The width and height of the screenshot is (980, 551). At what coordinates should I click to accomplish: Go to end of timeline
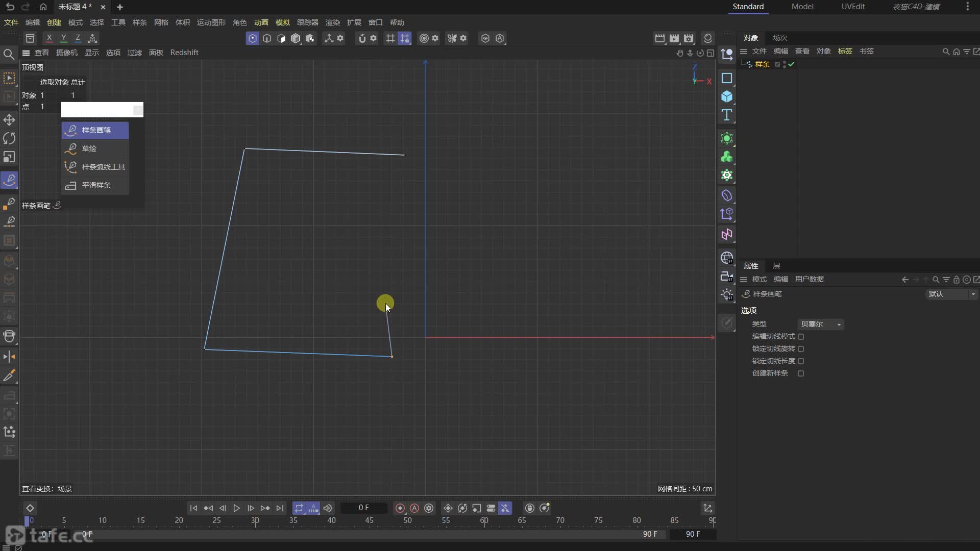coord(280,508)
